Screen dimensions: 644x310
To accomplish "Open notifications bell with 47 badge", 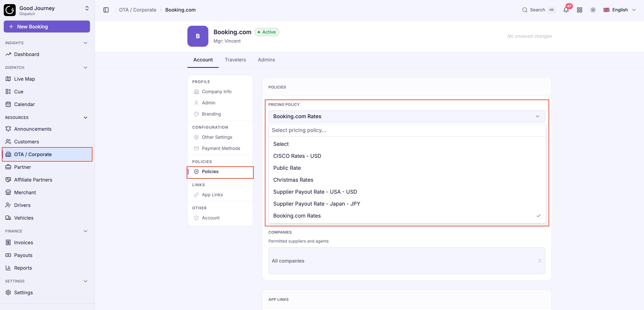I will click(x=566, y=10).
